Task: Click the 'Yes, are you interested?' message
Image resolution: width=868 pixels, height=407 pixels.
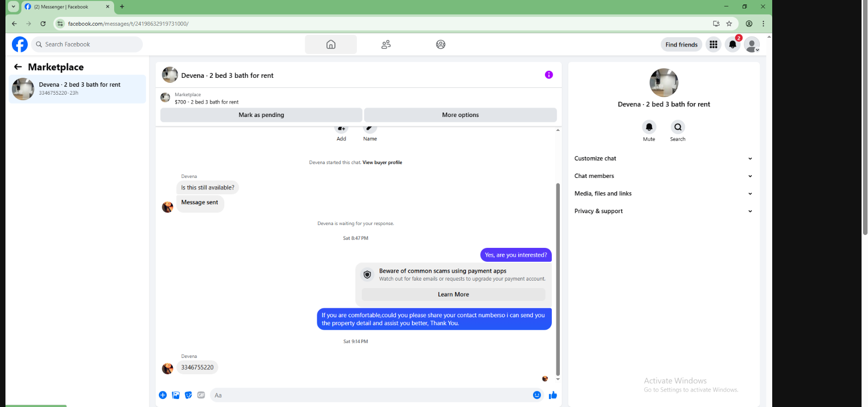Action: tap(516, 255)
